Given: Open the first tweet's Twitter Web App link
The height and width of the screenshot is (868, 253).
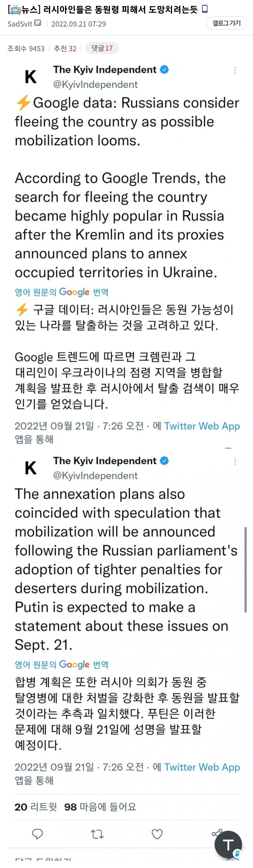Looking at the screenshot, I should [202, 426].
